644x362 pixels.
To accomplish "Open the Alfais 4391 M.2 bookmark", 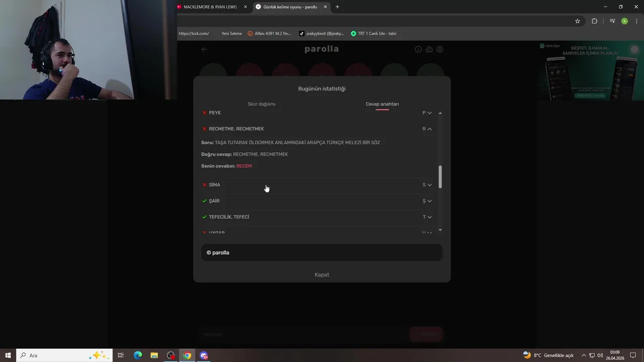I will [x=269, y=34].
